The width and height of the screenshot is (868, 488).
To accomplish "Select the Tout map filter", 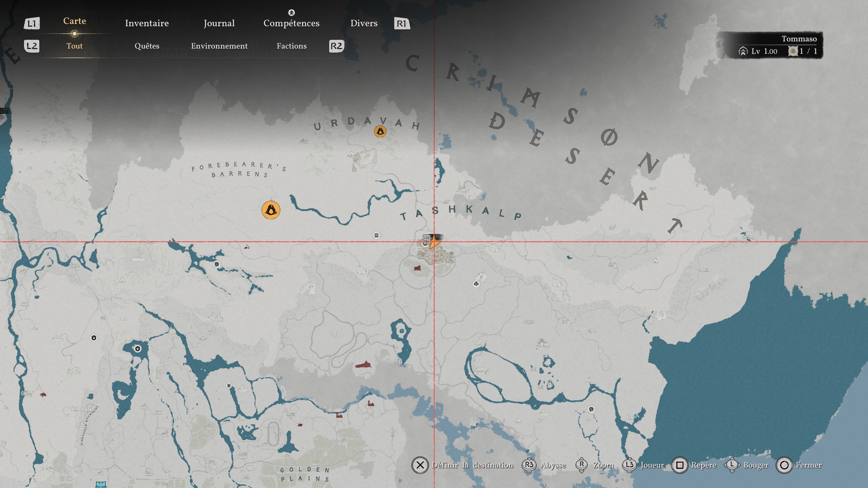I will click(74, 46).
